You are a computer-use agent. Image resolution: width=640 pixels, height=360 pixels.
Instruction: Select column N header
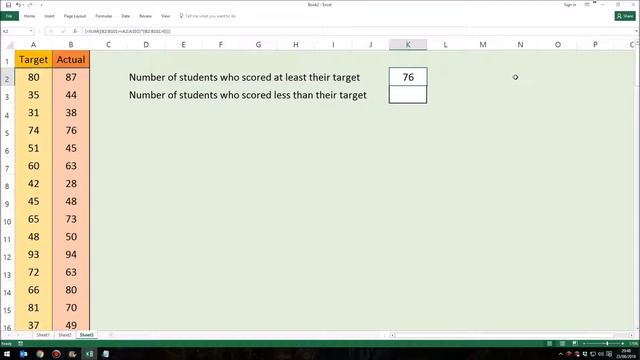[x=520, y=44]
